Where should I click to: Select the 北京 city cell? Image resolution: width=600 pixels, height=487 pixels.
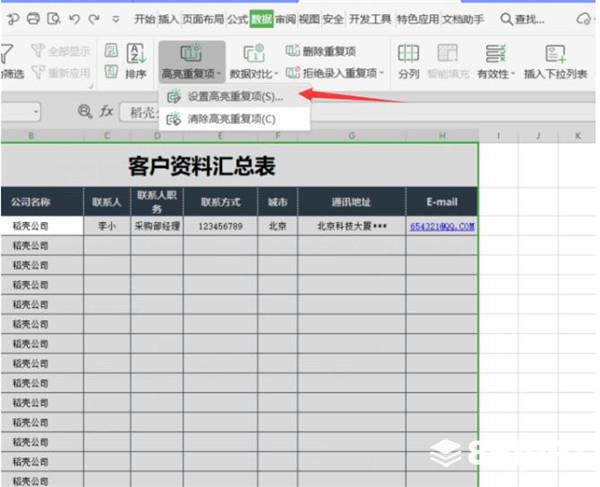tap(277, 226)
